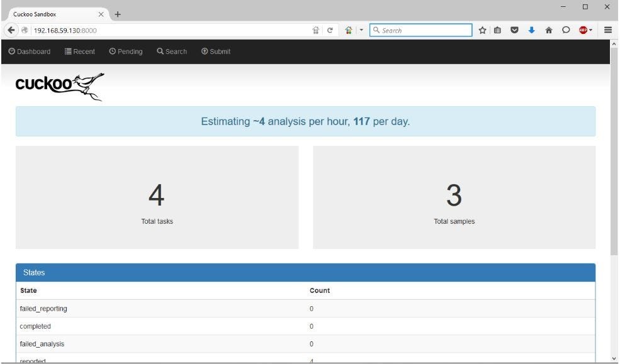Open the Recent analyses nav item

(80, 52)
